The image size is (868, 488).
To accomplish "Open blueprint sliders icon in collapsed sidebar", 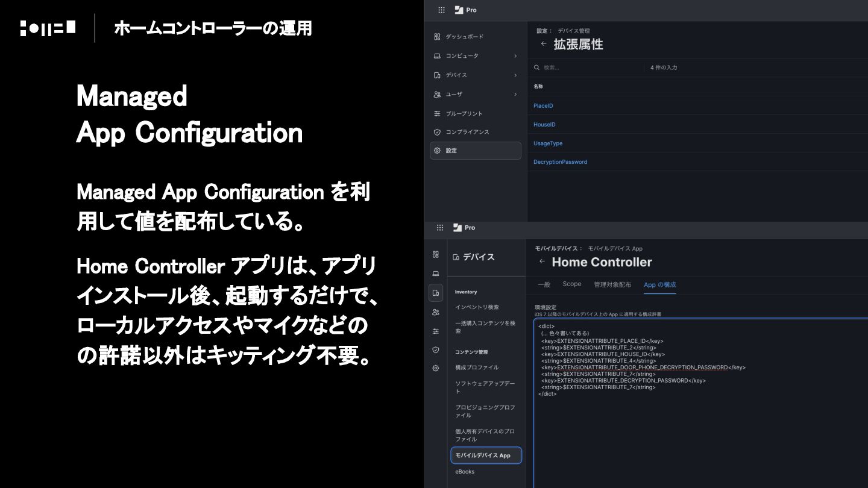I will click(x=436, y=331).
